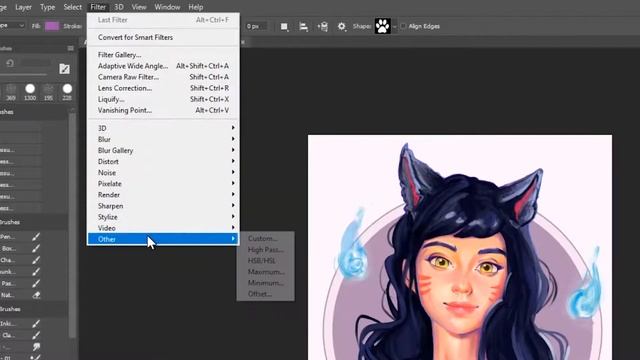Expand the Pixelate submenu
Screen dimensions: 640x360
coord(163,184)
